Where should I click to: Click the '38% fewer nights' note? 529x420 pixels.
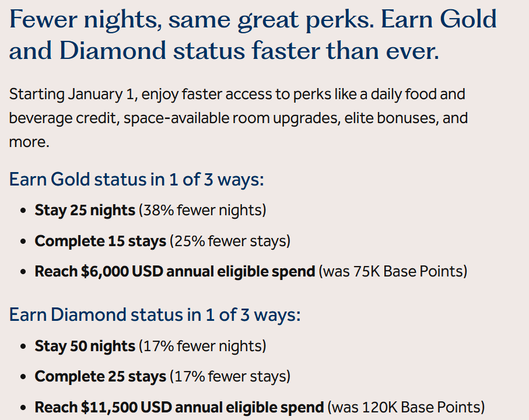click(x=202, y=210)
